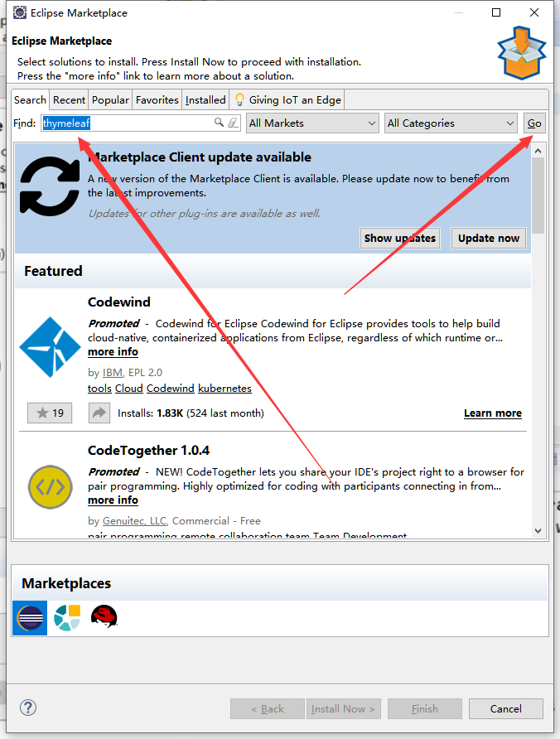Viewport: 560px width, 739px height.
Task: Click the Finish button
Action: 425,709
